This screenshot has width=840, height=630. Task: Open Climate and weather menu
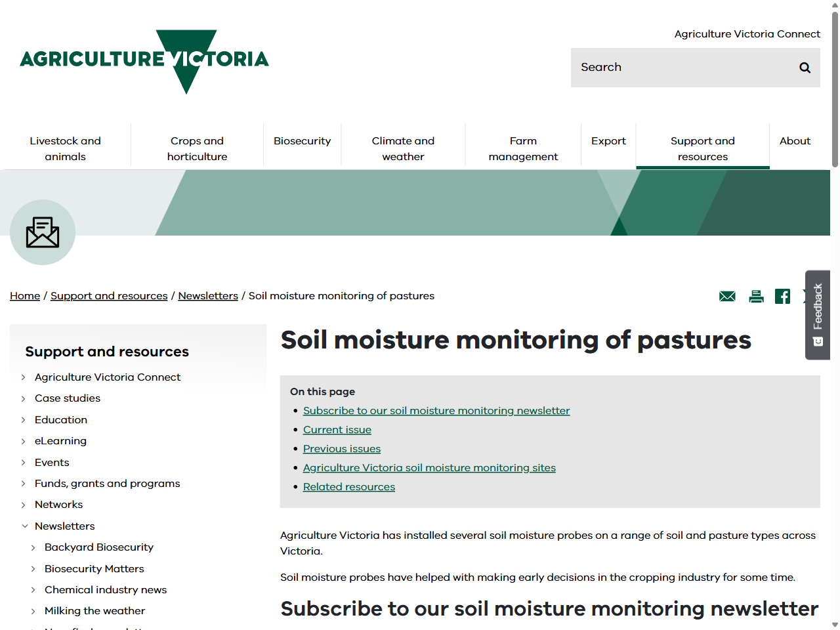(x=403, y=149)
